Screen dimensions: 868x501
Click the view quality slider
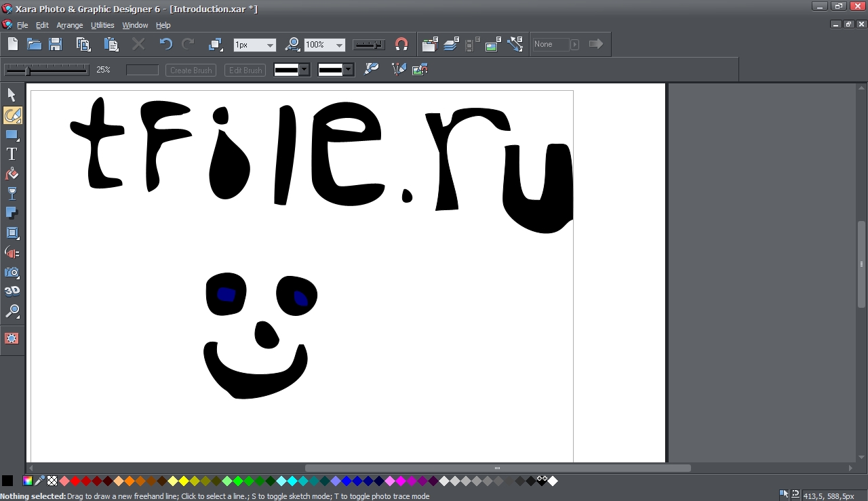click(370, 45)
